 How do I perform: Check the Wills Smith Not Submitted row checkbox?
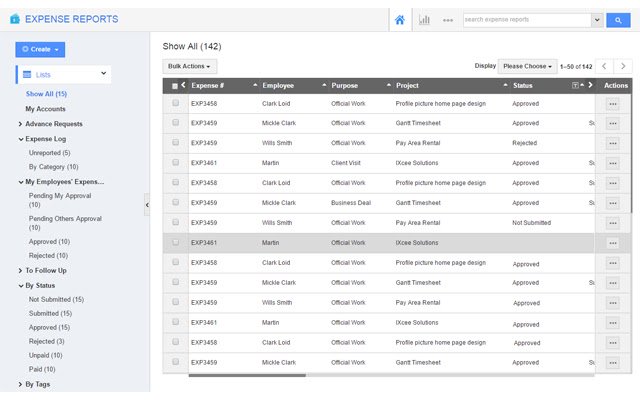[x=176, y=222]
